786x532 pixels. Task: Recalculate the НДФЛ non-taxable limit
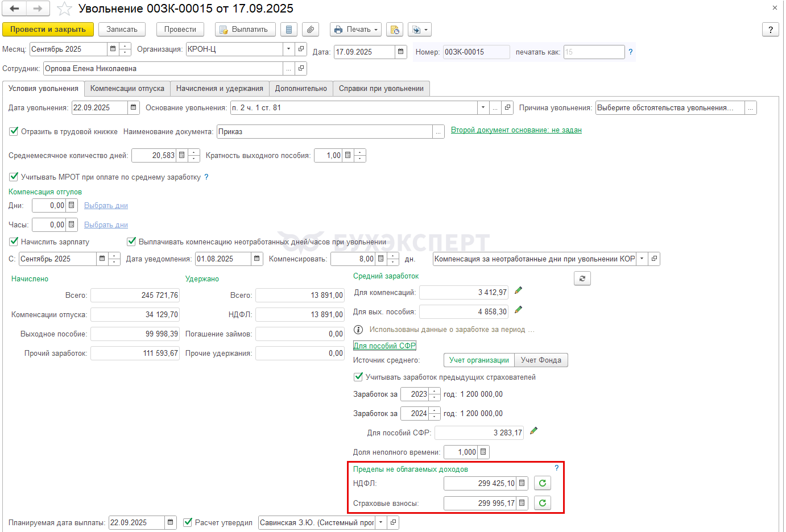point(543,483)
